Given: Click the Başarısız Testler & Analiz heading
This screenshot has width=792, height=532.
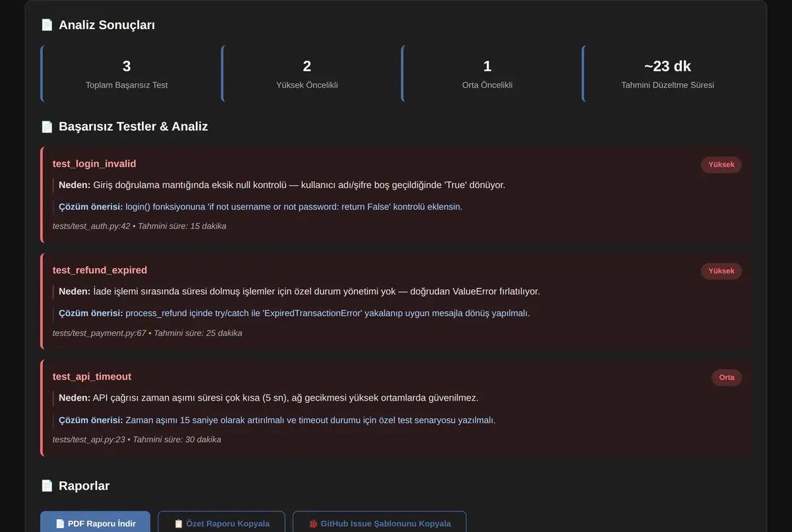Looking at the screenshot, I should [133, 126].
